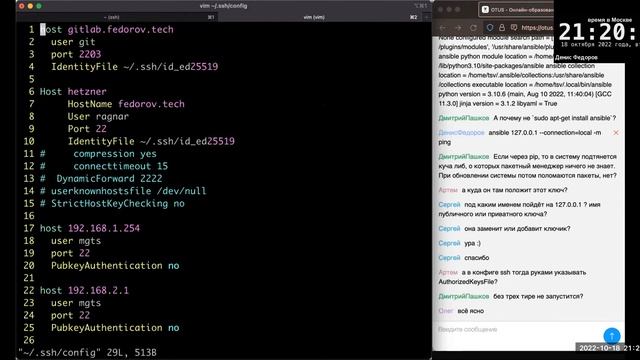Click '192.168.2.1' on line 22

[x=98, y=290]
